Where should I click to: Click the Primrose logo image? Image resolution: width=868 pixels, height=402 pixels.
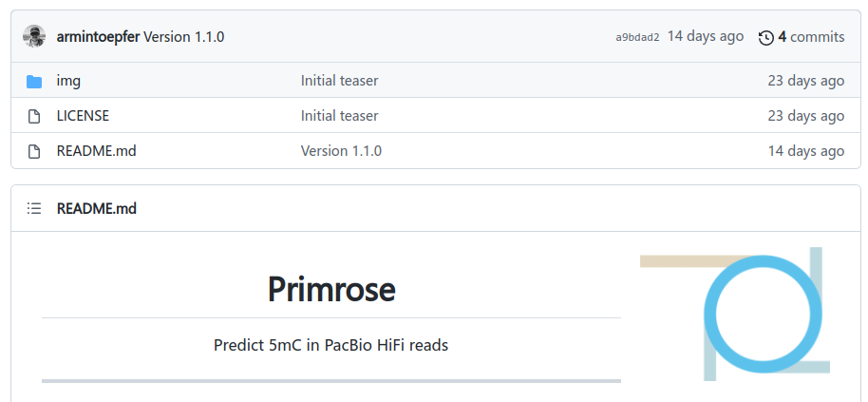point(736,314)
